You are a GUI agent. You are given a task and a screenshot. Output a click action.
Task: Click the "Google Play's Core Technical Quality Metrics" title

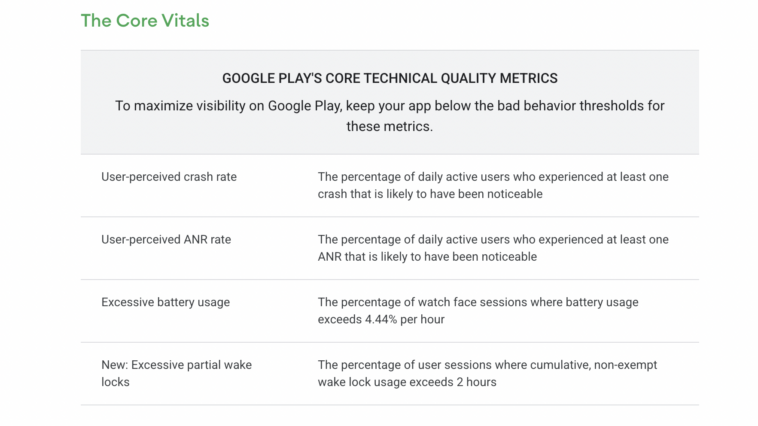coord(389,78)
